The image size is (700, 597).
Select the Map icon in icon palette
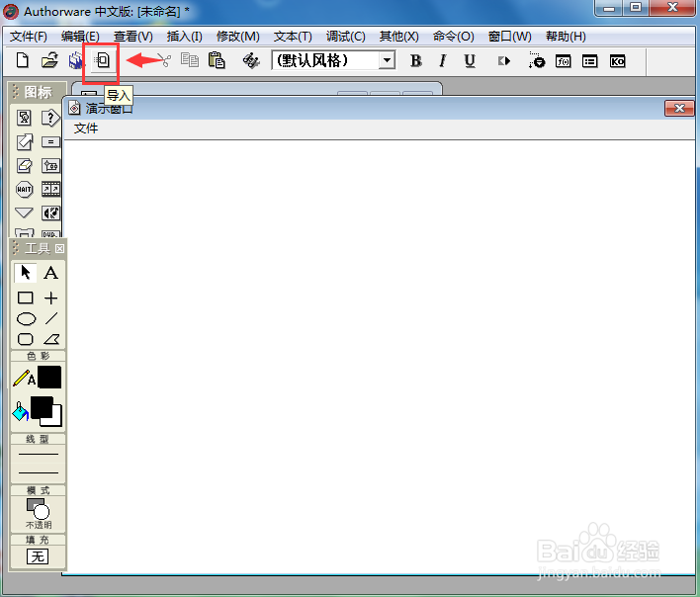pyautogui.click(x=50, y=165)
